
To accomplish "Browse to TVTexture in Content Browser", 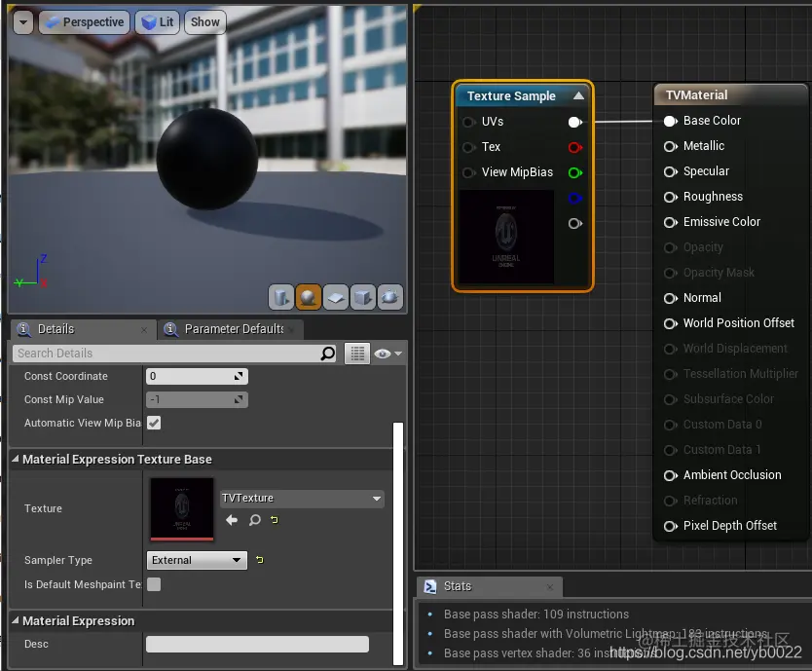I will pyautogui.click(x=254, y=521).
